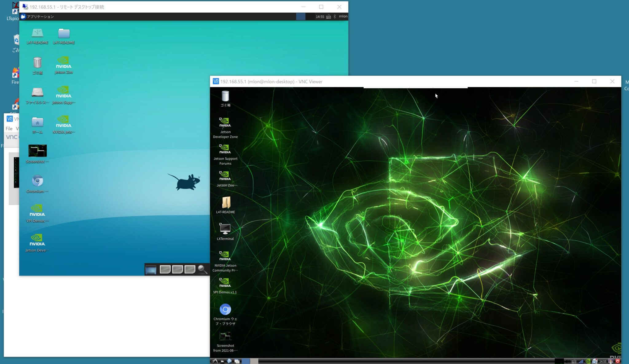
Task: Click the magnifier search icon in Xfce dock
Action: click(x=202, y=269)
